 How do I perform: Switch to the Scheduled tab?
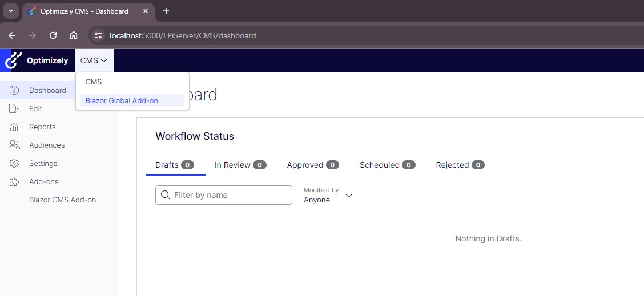[x=387, y=165]
